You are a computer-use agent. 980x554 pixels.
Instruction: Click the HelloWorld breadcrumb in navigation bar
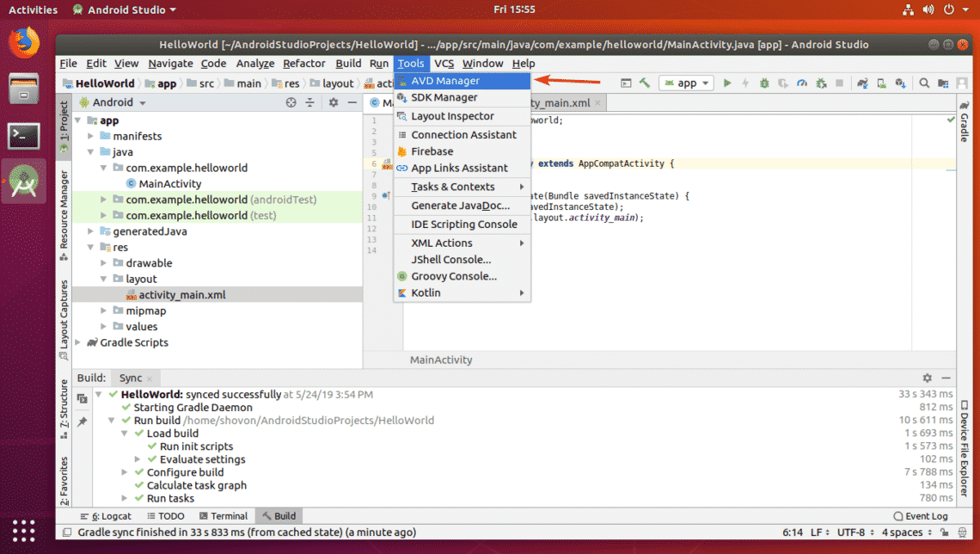(x=99, y=83)
